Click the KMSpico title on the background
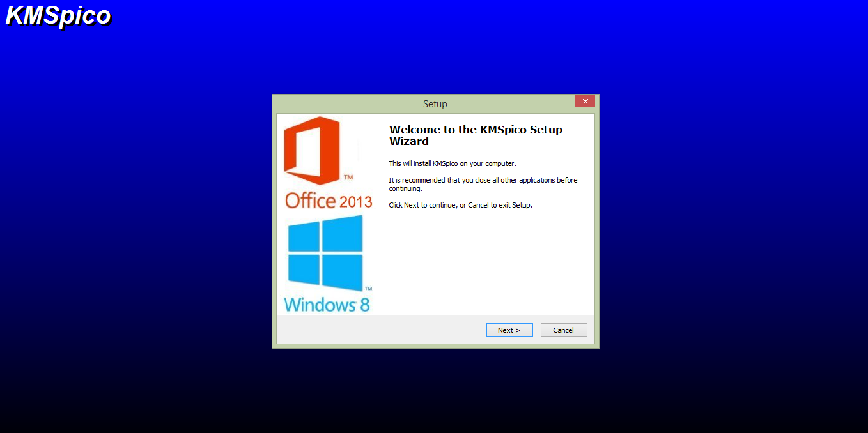Screen dimensions: 868x433 coord(58,16)
